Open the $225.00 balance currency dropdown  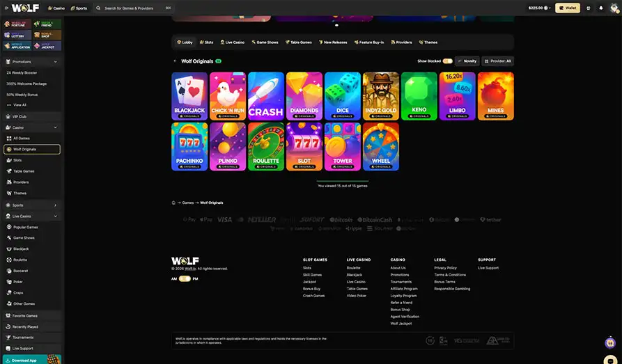pyautogui.click(x=540, y=8)
